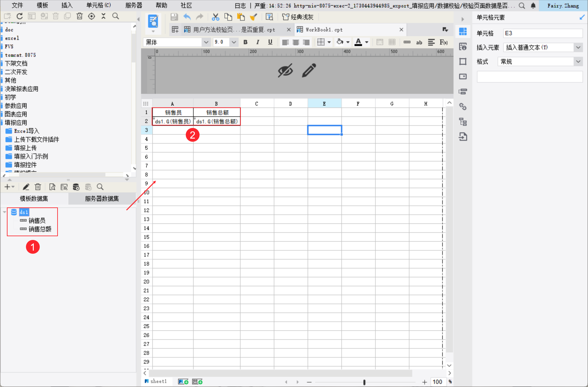This screenshot has width=588, height=387.
Task: Open the widget settings sidebar icon
Action: (x=463, y=76)
